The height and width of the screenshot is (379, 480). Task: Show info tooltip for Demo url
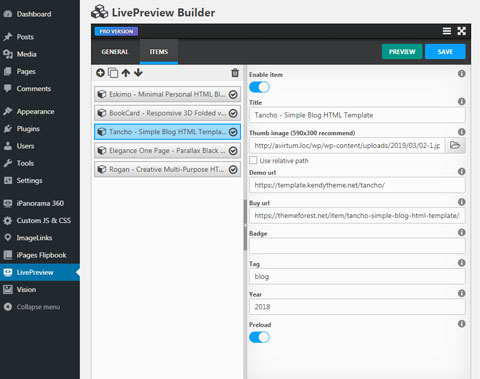pyautogui.click(x=462, y=172)
